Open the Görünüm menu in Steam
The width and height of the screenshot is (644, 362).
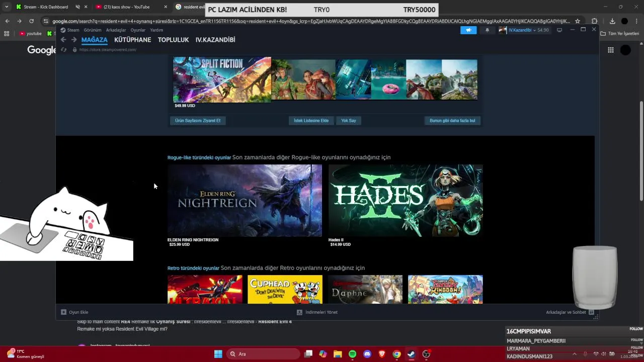[x=93, y=30]
